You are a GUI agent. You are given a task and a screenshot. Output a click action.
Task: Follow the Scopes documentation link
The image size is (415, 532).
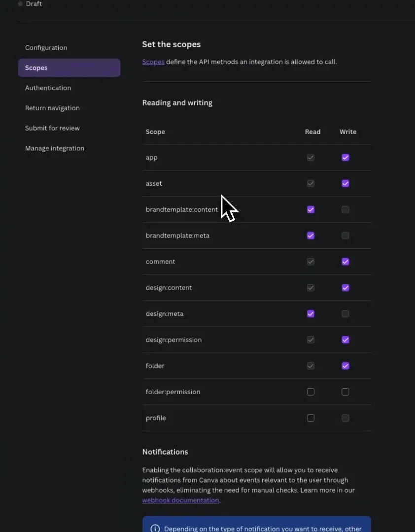click(153, 62)
